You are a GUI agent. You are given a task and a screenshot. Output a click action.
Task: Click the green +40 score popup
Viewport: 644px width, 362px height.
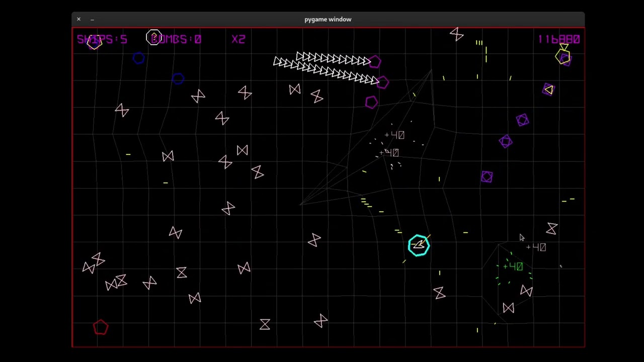[513, 266]
